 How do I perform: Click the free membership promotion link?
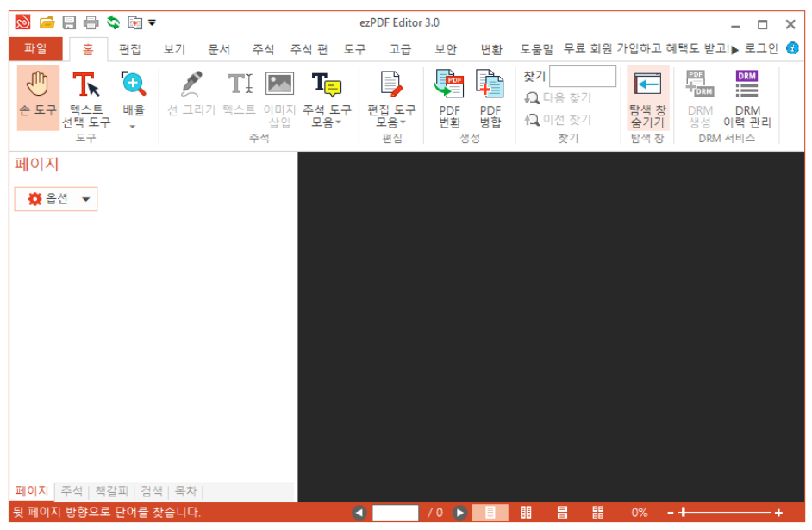tap(646, 48)
